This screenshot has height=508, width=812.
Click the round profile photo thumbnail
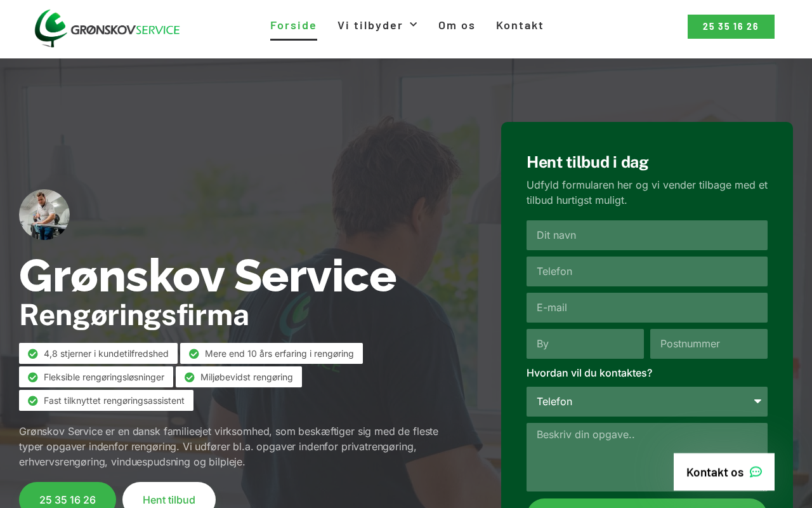(44, 215)
